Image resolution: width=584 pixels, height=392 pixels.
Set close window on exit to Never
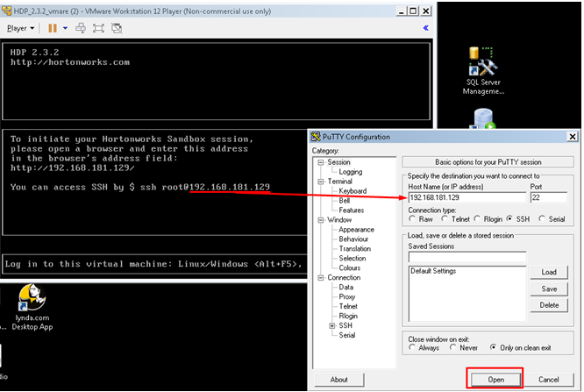452,347
